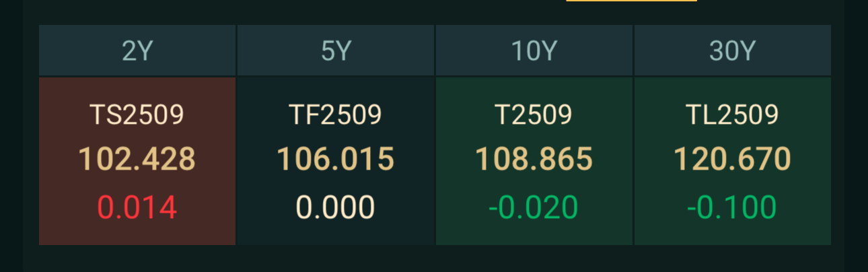The width and height of the screenshot is (868, 272).
Task: Click the red 0.014 change value
Action: coord(137,207)
